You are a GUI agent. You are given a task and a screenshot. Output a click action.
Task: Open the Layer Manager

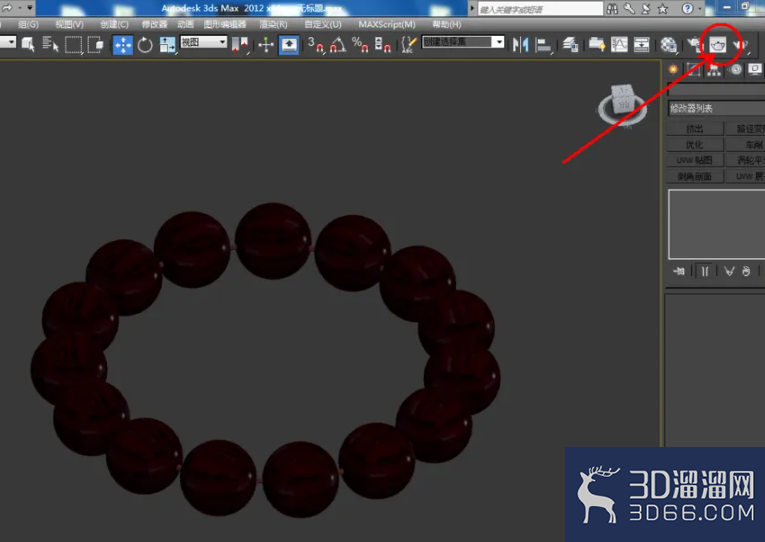[x=570, y=45]
